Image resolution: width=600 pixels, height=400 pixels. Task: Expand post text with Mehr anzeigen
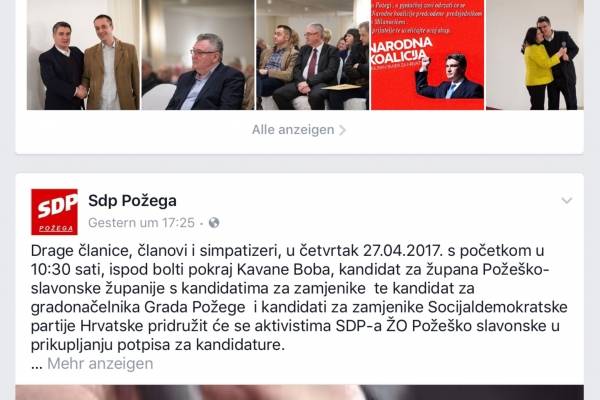(100, 363)
